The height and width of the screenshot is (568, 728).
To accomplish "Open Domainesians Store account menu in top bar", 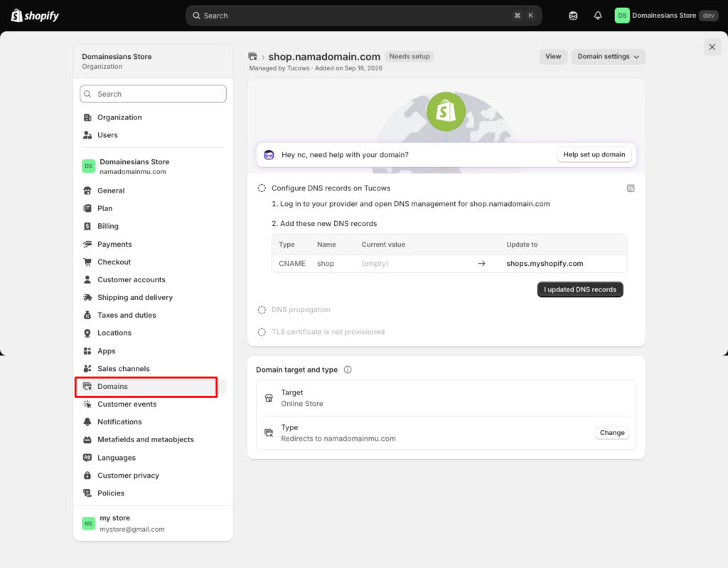I will tap(666, 16).
